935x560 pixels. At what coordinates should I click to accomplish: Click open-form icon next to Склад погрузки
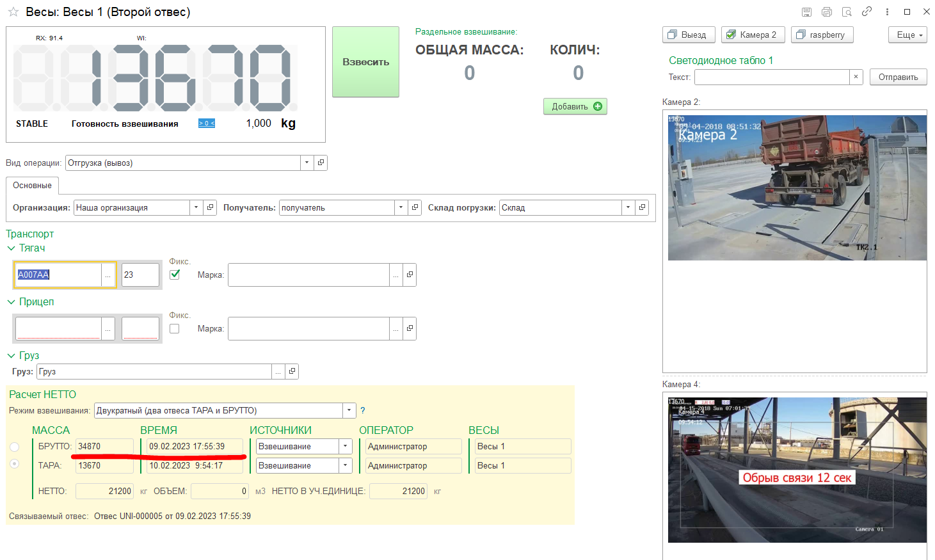point(642,207)
